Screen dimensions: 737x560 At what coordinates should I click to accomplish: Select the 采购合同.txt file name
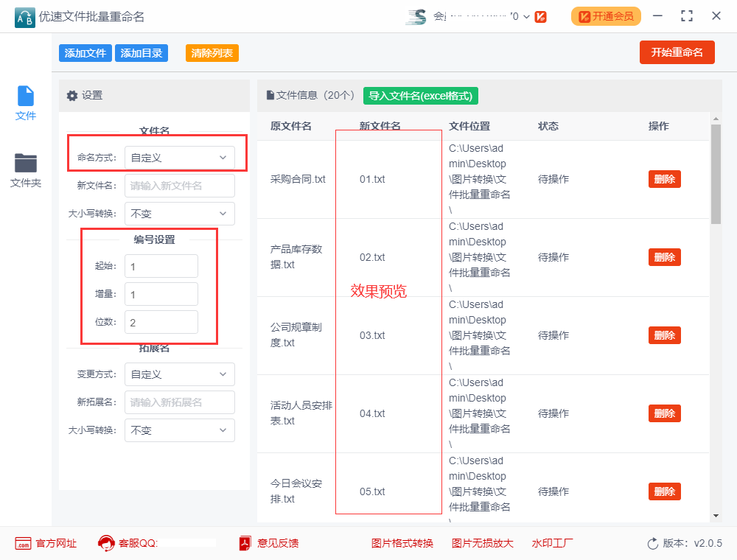pyautogui.click(x=298, y=179)
